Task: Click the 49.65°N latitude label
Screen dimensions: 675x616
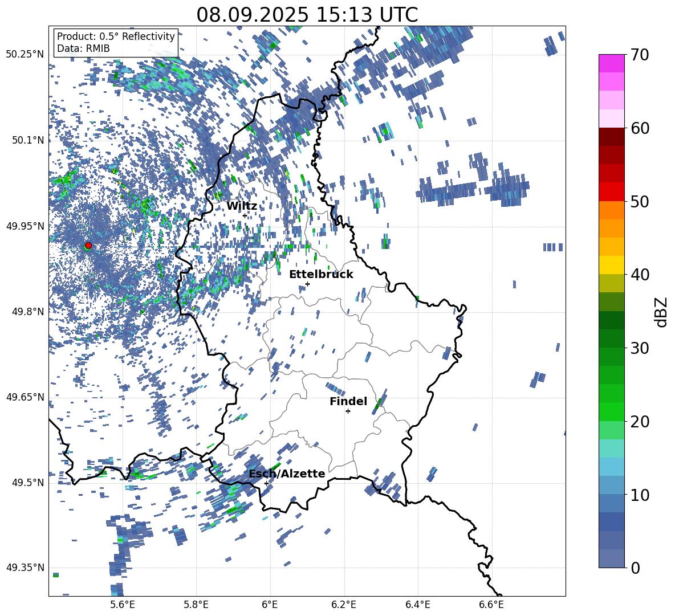Action: (25, 397)
